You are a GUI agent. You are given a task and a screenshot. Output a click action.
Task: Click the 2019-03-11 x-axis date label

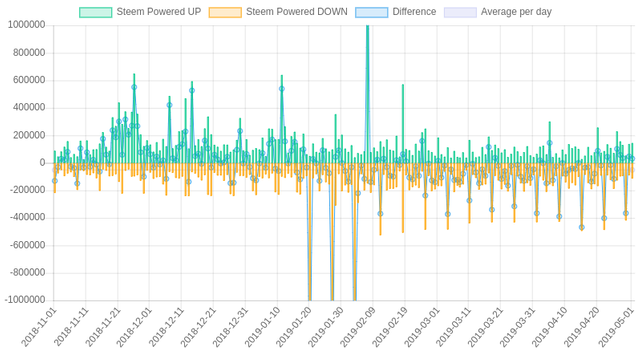tap(453, 327)
